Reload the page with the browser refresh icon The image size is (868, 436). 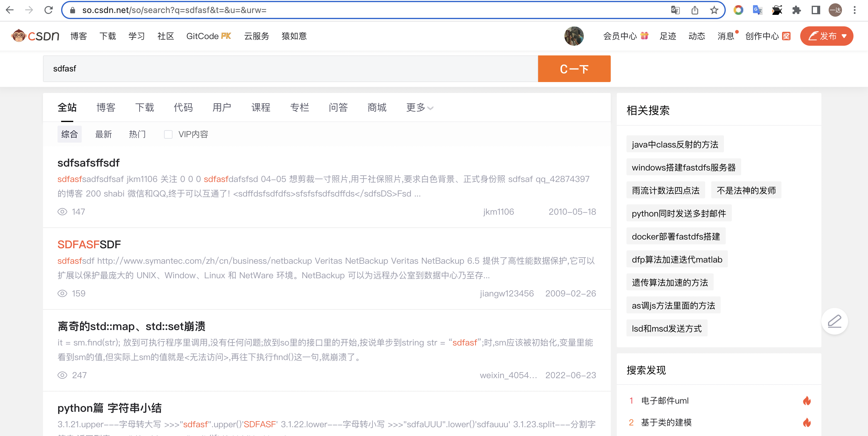(x=48, y=10)
